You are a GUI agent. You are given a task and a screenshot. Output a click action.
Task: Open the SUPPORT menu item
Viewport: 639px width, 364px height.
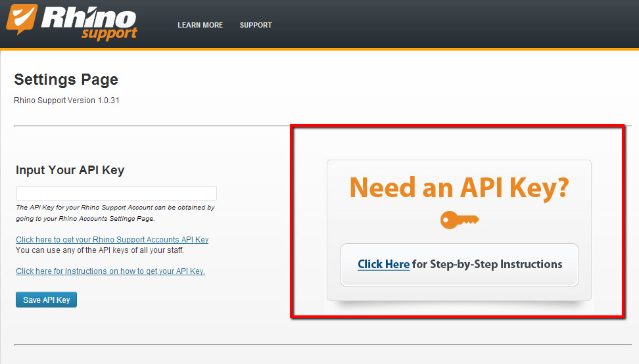pyautogui.click(x=256, y=25)
